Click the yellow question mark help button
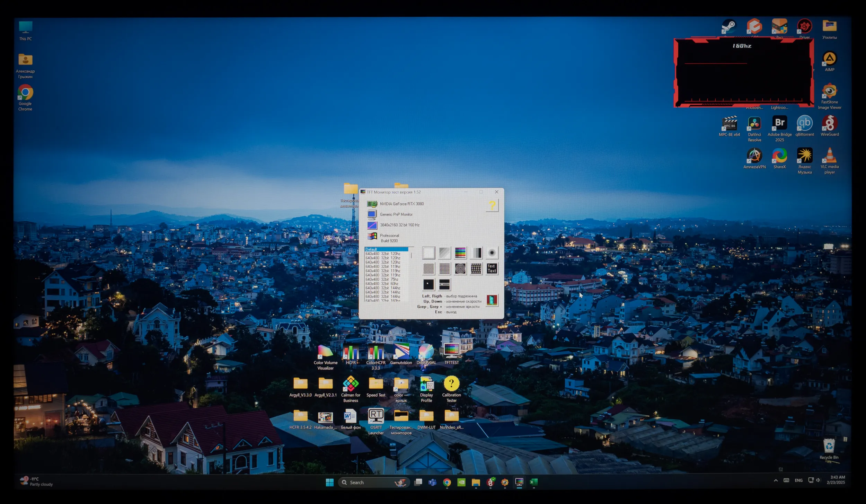The image size is (866, 504). pos(492,206)
